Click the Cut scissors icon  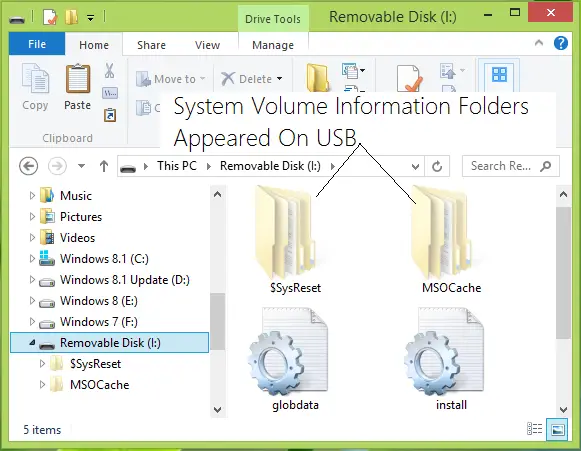[109, 70]
